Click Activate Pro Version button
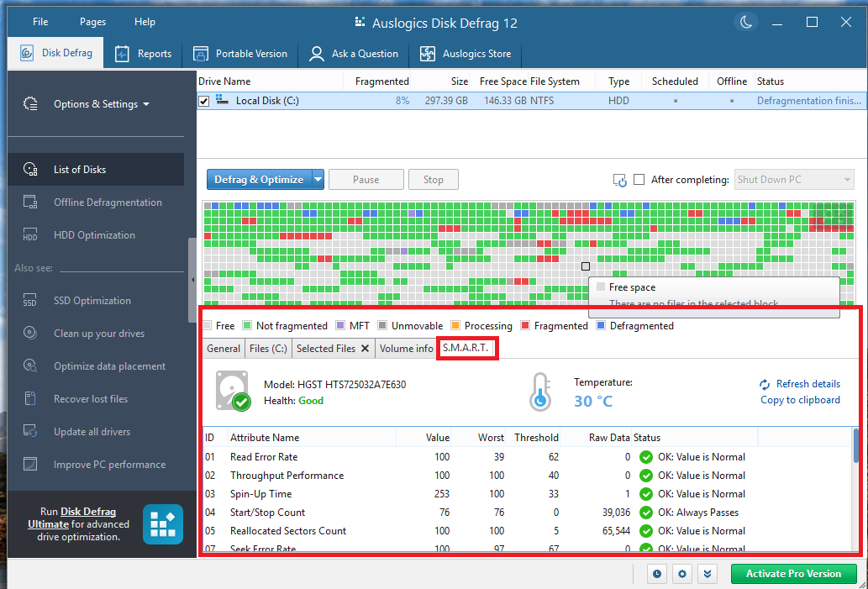The width and height of the screenshot is (868, 589). [x=793, y=574]
